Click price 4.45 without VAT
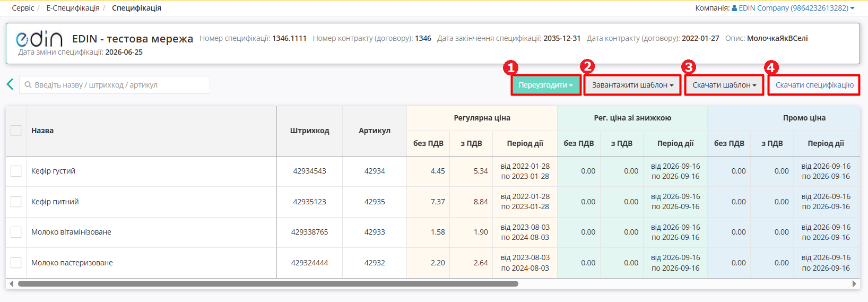 (438, 171)
